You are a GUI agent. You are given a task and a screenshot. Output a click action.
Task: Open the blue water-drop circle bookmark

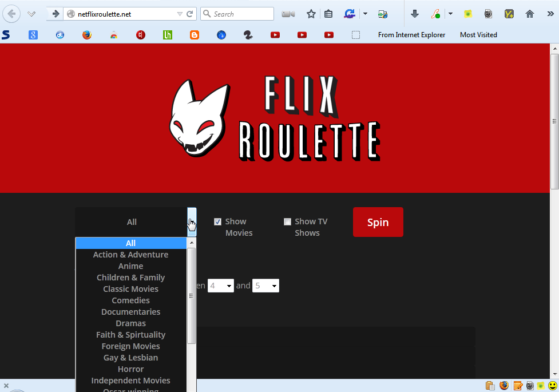221,34
